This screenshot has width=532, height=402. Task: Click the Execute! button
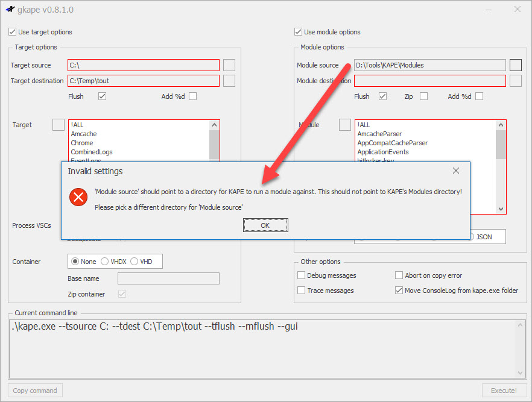504,391
